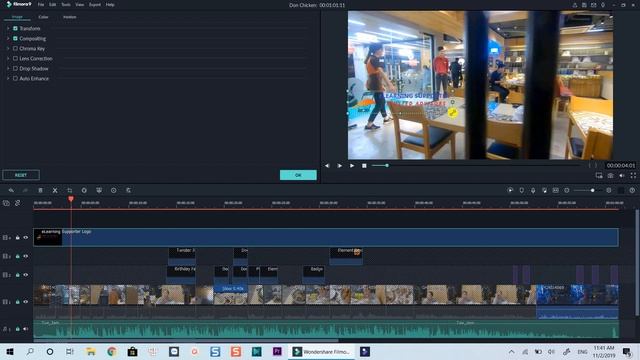Select the crop tool in timeline toolbar

pyautogui.click(x=69, y=190)
